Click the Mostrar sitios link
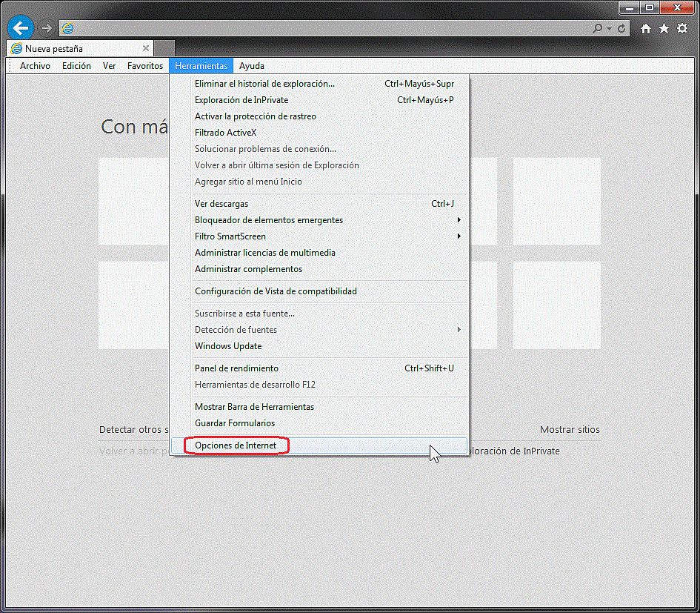The image size is (700, 613). [570, 430]
